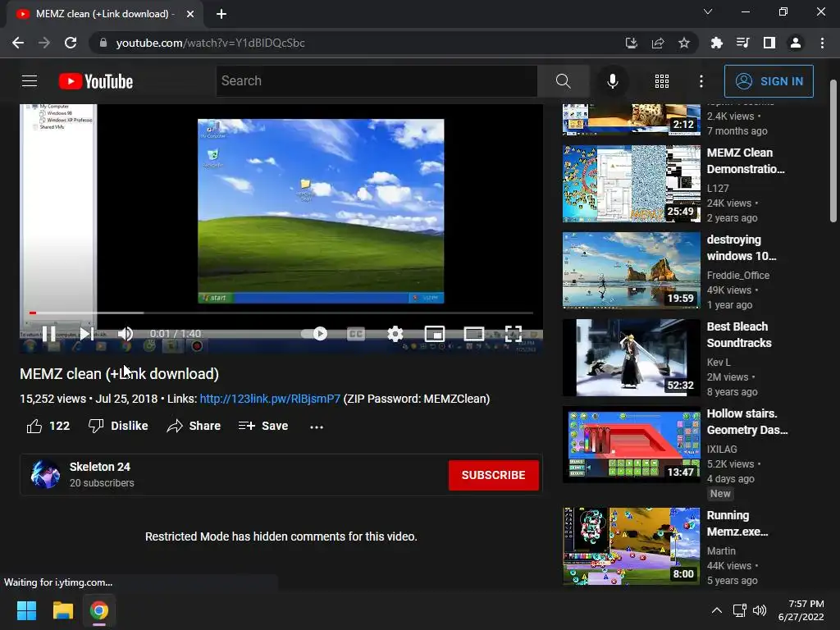
Task: Toggle closed captions CC button
Action: pyautogui.click(x=356, y=334)
